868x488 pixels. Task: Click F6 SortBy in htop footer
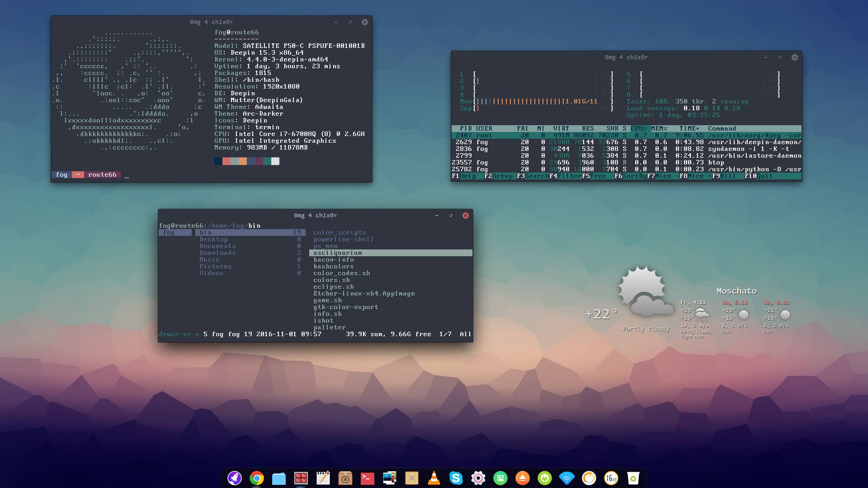tap(634, 176)
